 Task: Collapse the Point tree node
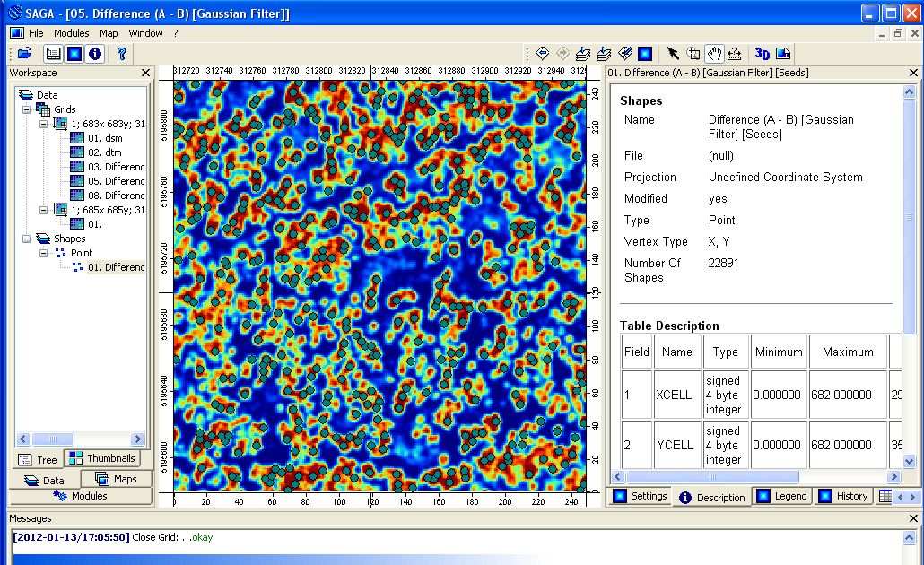44,253
